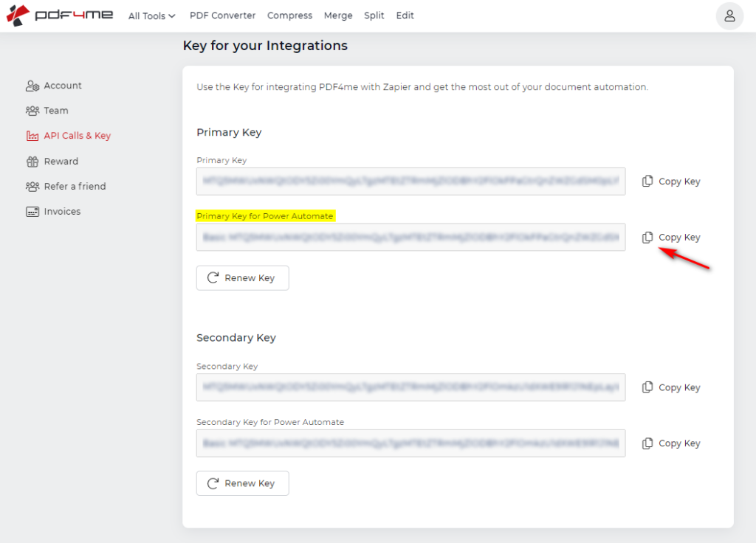This screenshot has height=543, width=756.
Task: Click the Refer a friend icon
Action: [32, 187]
